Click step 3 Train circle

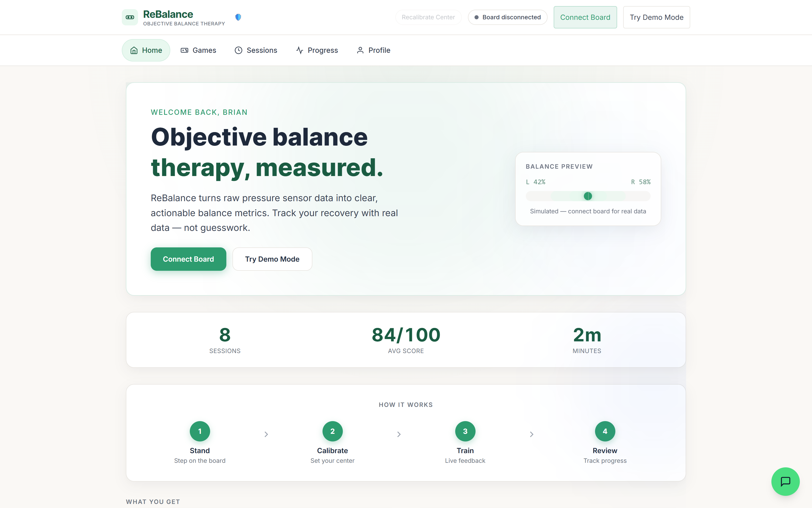465,431
